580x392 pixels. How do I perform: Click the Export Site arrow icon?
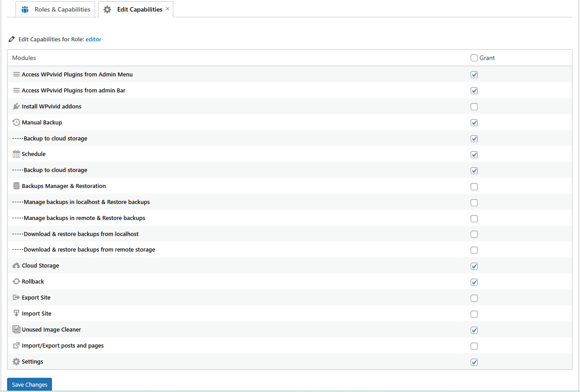click(x=16, y=298)
